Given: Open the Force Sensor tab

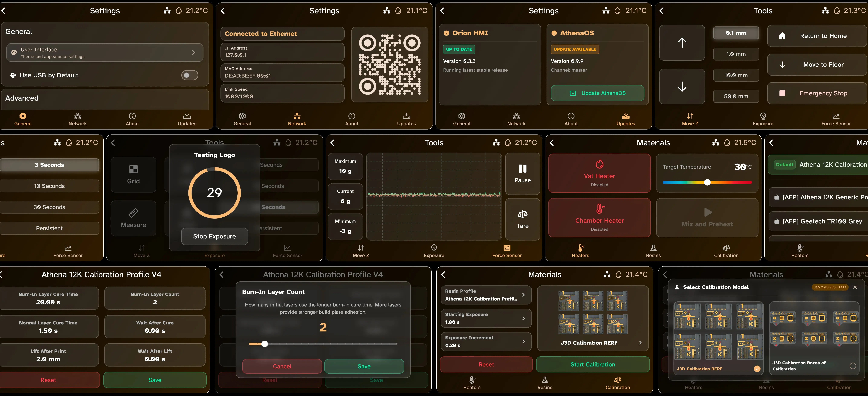Looking at the screenshot, I should coord(836,119).
